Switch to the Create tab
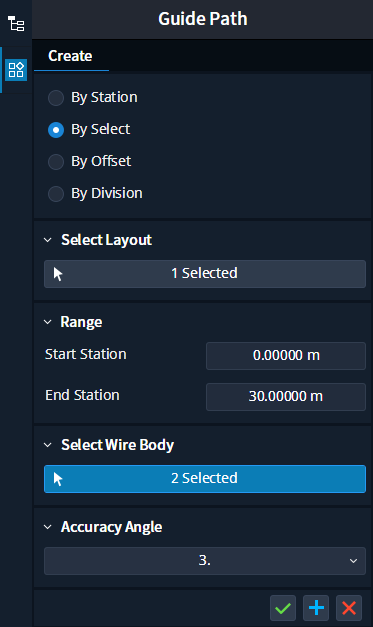 (x=70, y=56)
